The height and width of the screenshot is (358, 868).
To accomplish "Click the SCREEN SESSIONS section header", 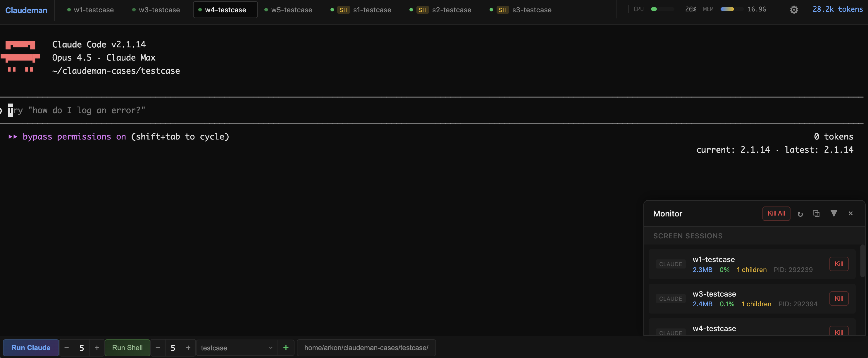I will tap(688, 236).
